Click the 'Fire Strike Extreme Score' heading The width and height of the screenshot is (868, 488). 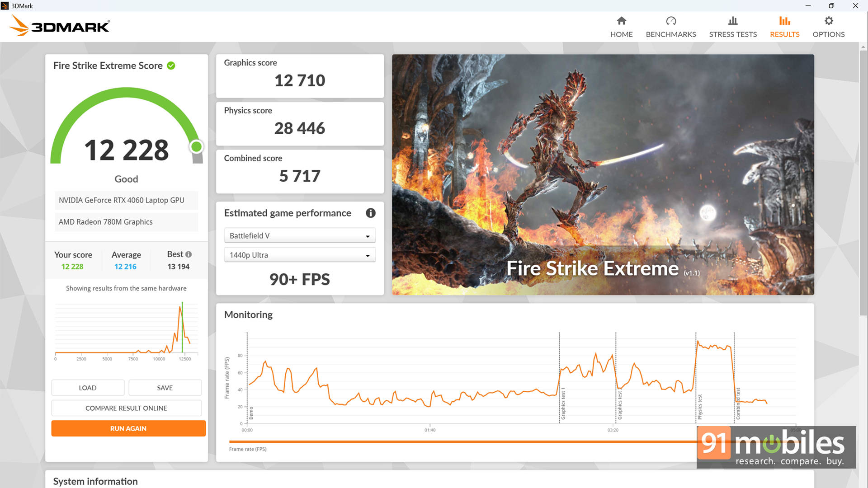tap(108, 66)
